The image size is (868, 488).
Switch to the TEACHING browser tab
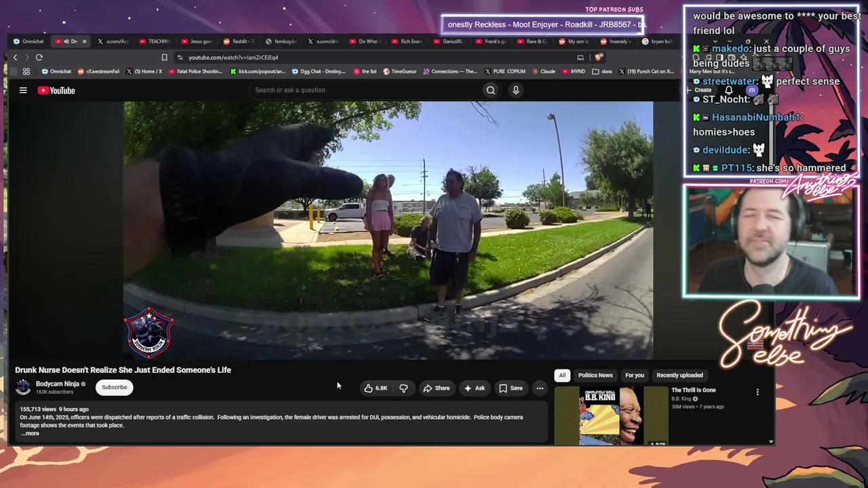click(155, 41)
